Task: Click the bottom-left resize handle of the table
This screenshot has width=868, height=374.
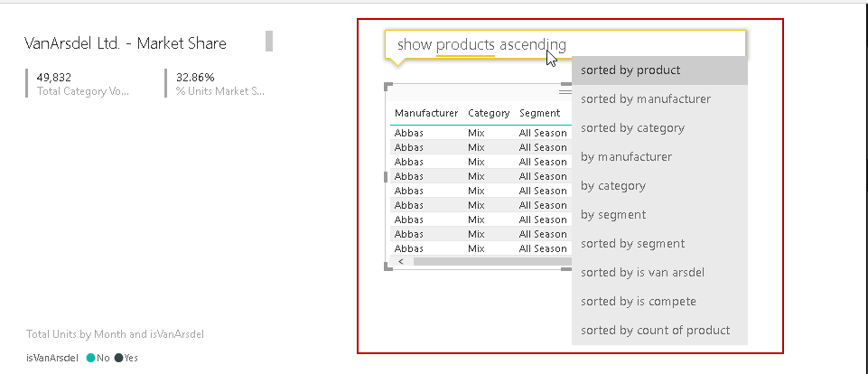Action: [388, 266]
